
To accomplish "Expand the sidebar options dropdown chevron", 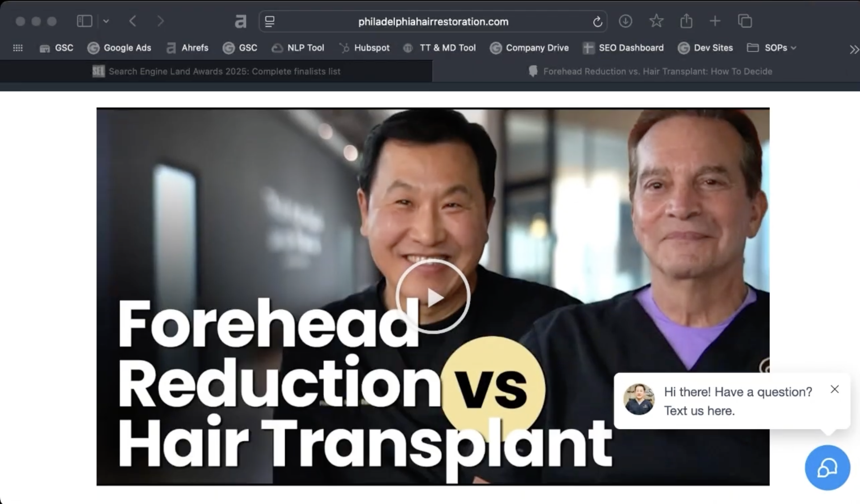I will coord(106,21).
